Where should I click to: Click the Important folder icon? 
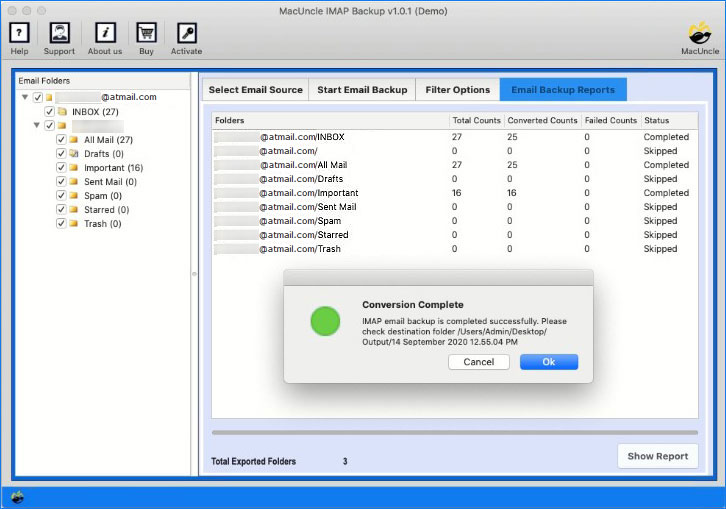pyautogui.click(x=74, y=167)
